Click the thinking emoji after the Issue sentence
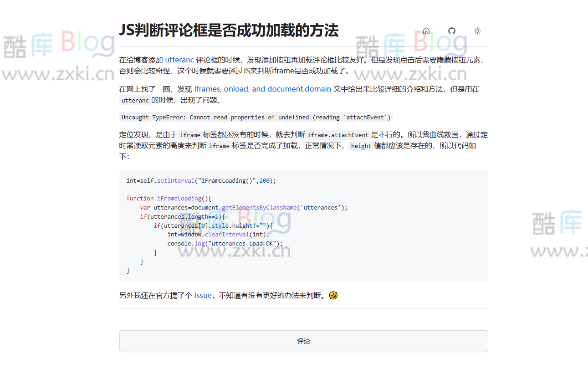Viewport: 588px width, 374px height. pyautogui.click(x=333, y=295)
